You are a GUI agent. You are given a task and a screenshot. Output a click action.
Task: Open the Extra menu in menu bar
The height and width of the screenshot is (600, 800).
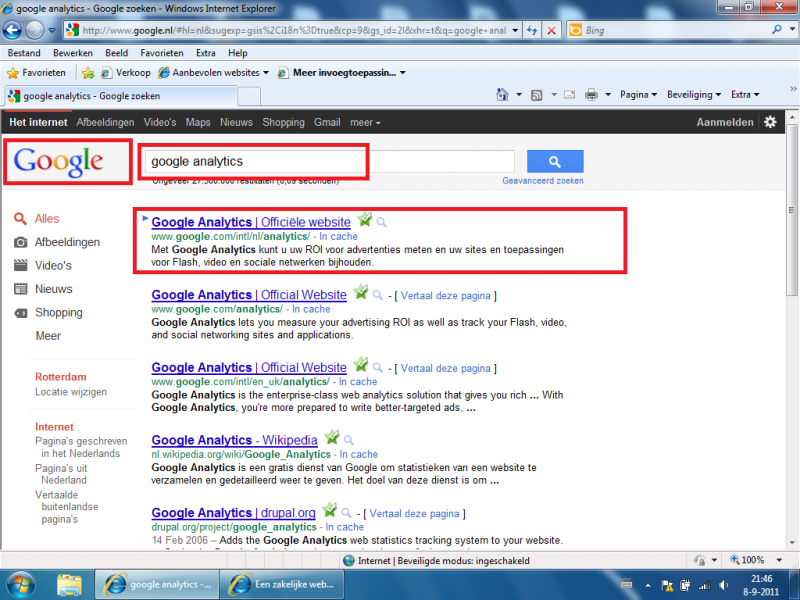click(205, 53)
